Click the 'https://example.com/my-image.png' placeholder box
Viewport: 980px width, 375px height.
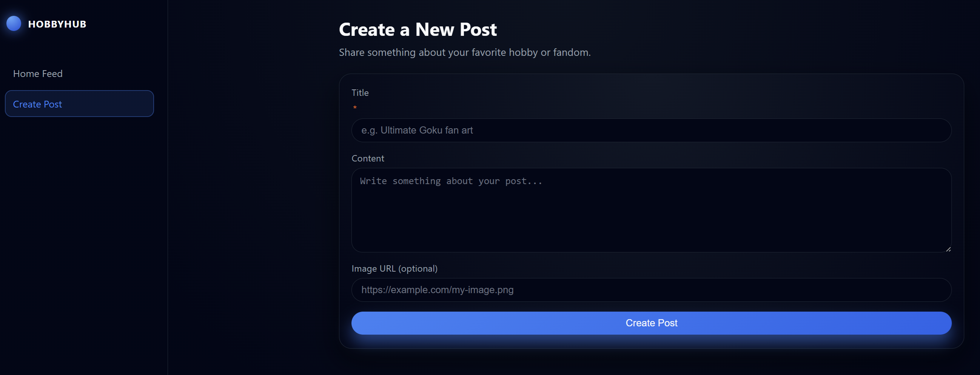tap(650, 289)
